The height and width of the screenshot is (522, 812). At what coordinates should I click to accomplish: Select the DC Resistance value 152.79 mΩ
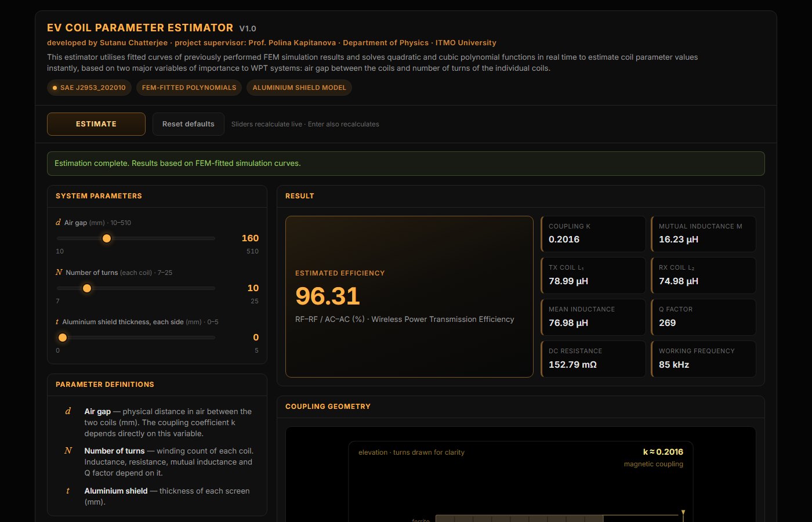point(572,365)
